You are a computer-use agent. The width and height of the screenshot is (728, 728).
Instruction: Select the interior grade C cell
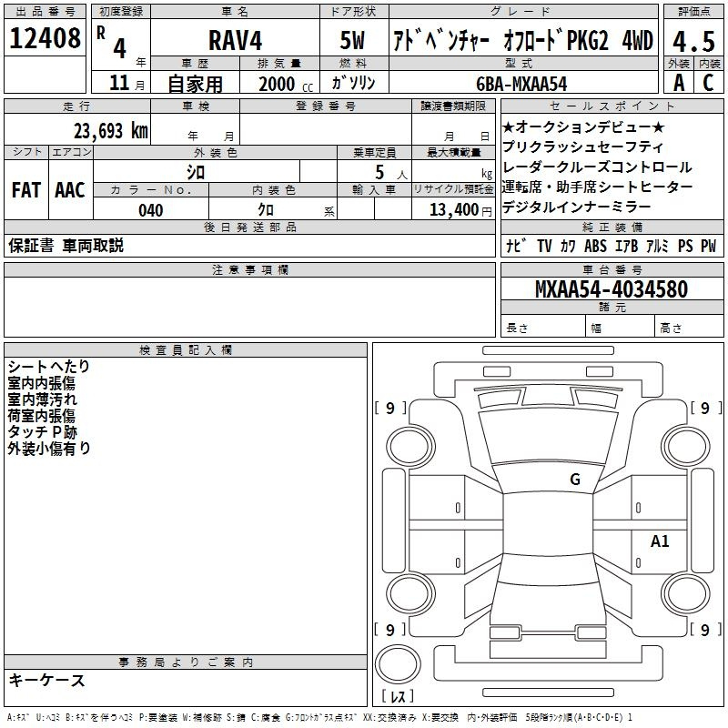pyautogui.click(x=708, y=83)
